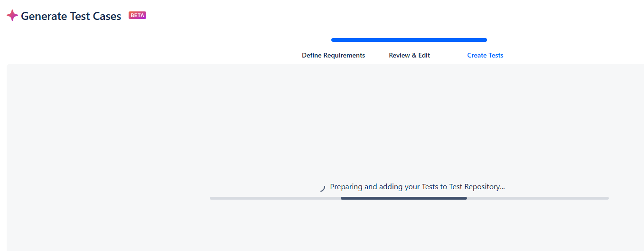Click the words 'Test Cases' in the title
This screenshot has width=644, height=251.
point(96,16)
